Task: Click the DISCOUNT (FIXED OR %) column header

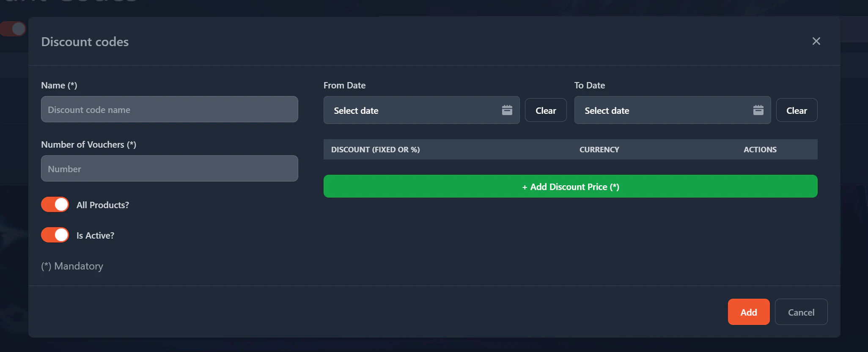Action: click(375, 149)
